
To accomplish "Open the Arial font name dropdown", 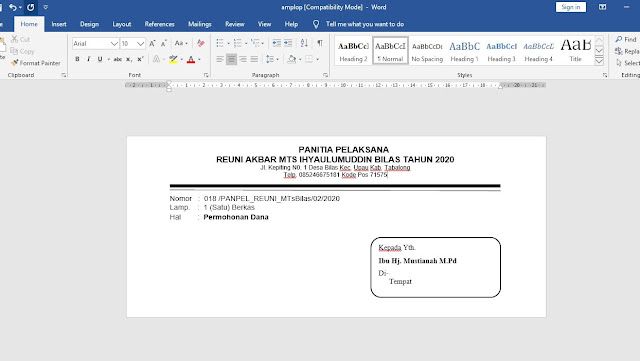I will click(x=114, y=43).
